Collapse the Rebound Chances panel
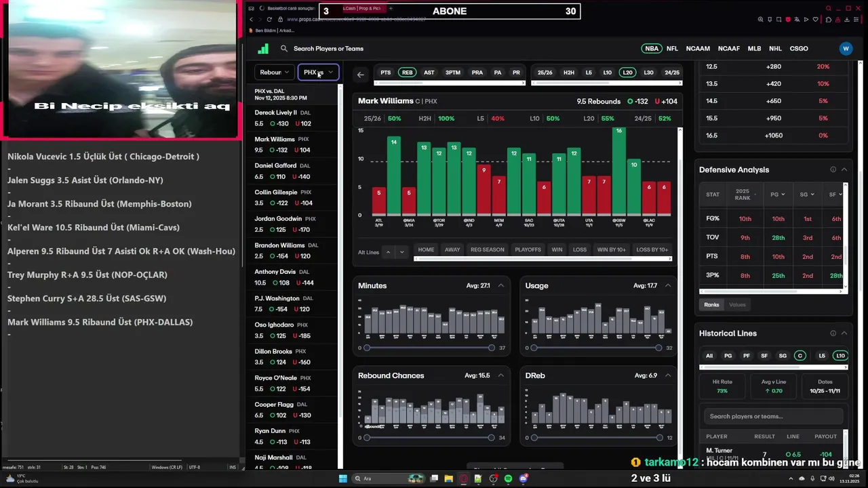Viewport: 868px width, 488px height. [x=501, y=375]
